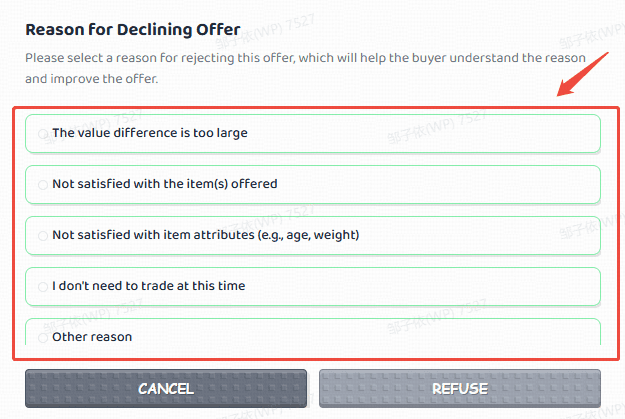Click the 'Not satisfied with item attributes' label
The width and height of the screenshot is (625, 419).
[x=206, y=235]
